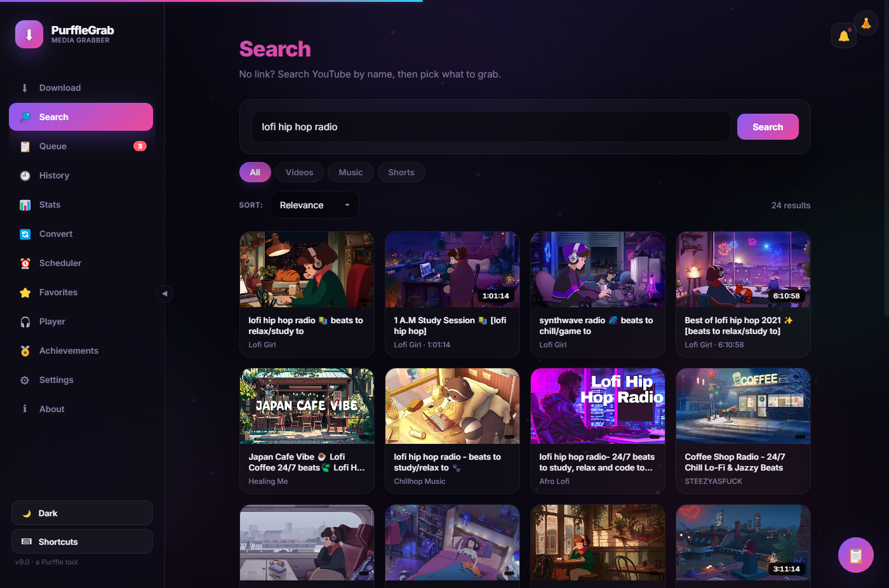Open the History page label
Viewport: 889px width, 588px height.
(x=54, y=175)
